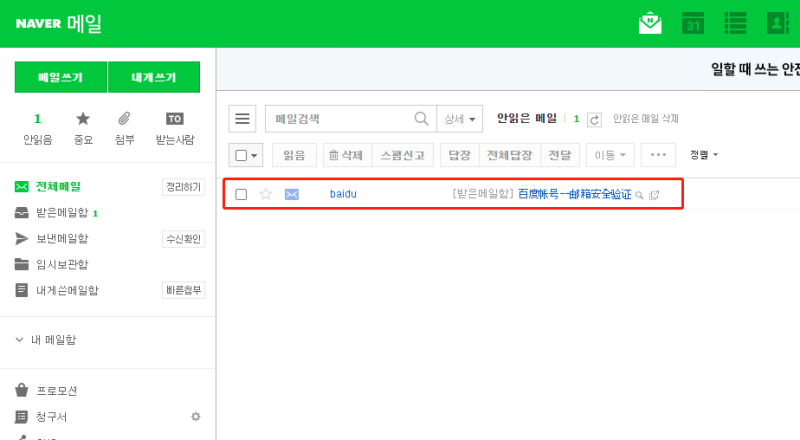Open the 받은메일함 inbox folder
Image resolution: width=800 pixels, height=440 pixels.
[62, 213]
